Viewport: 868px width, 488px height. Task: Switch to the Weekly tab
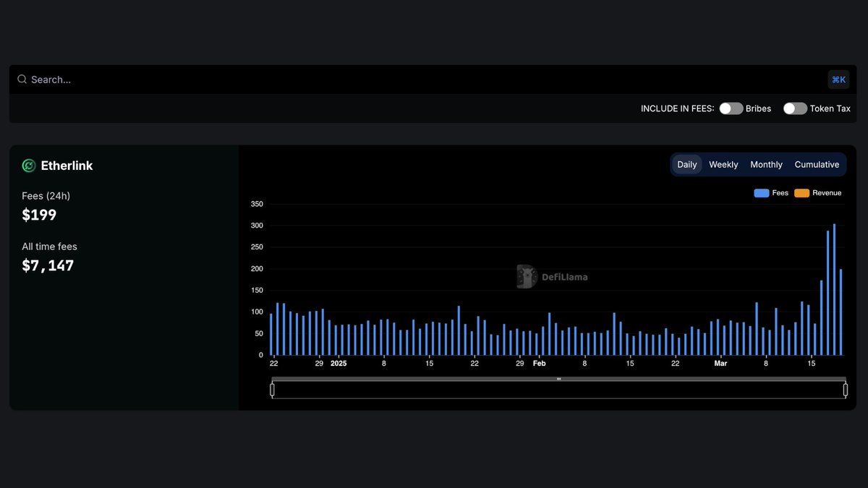point(723,165)
